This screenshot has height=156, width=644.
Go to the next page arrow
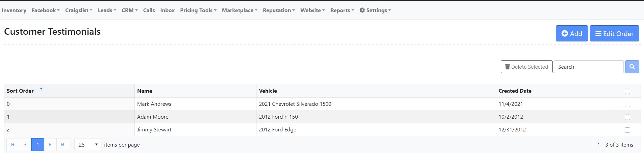[x=50, y=145]
